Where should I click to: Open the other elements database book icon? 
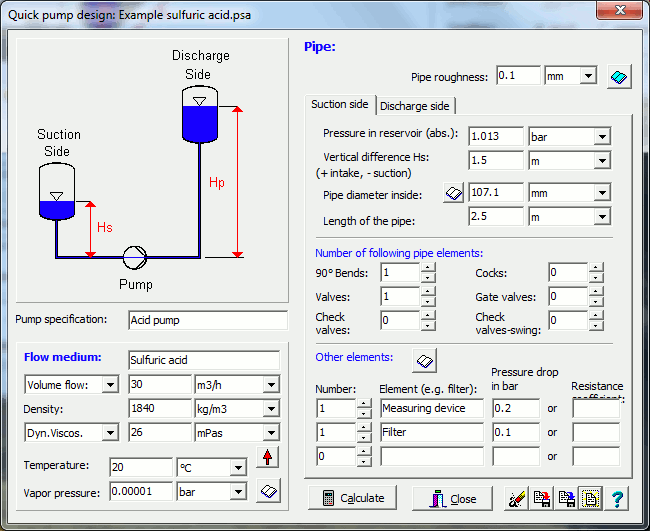point(424,360)
